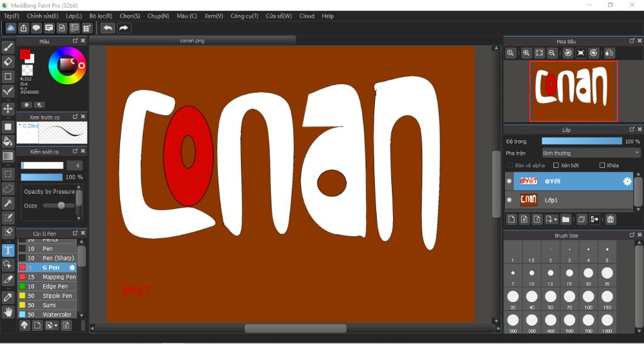Activate the Text tool
644x344 pixels.
(x=8, y=250)
